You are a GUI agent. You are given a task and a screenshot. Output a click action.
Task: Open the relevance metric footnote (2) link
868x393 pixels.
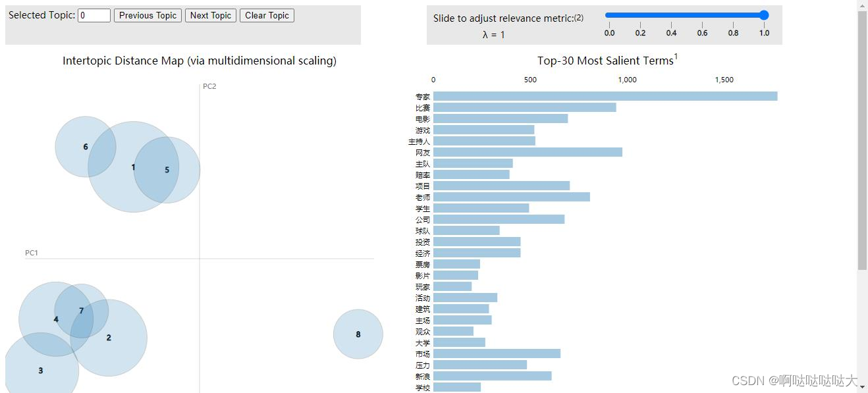pyautogui.click(x=579, y=18)
